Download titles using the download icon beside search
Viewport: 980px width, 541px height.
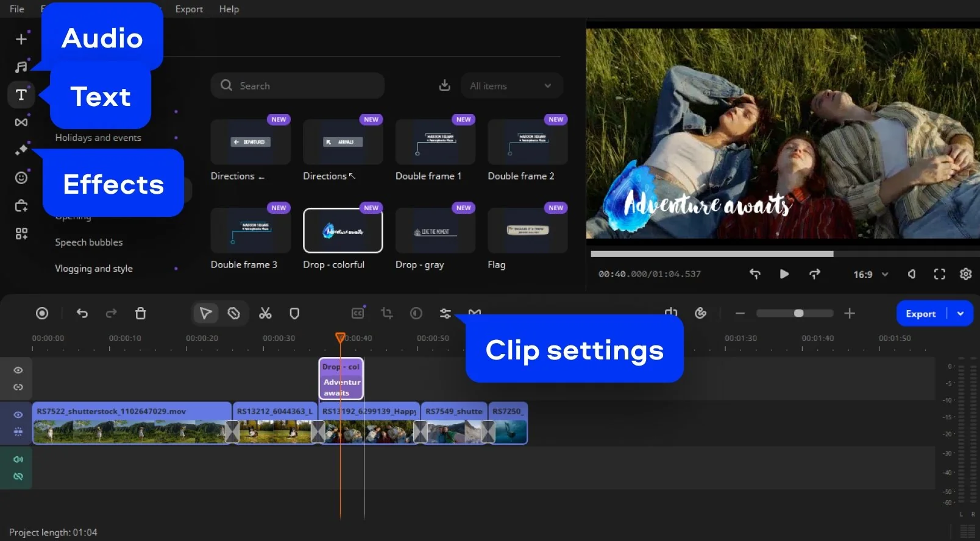tap(445, 86)
